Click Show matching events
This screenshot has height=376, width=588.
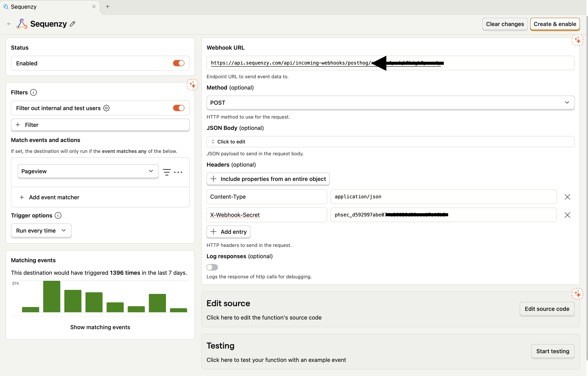100,327
